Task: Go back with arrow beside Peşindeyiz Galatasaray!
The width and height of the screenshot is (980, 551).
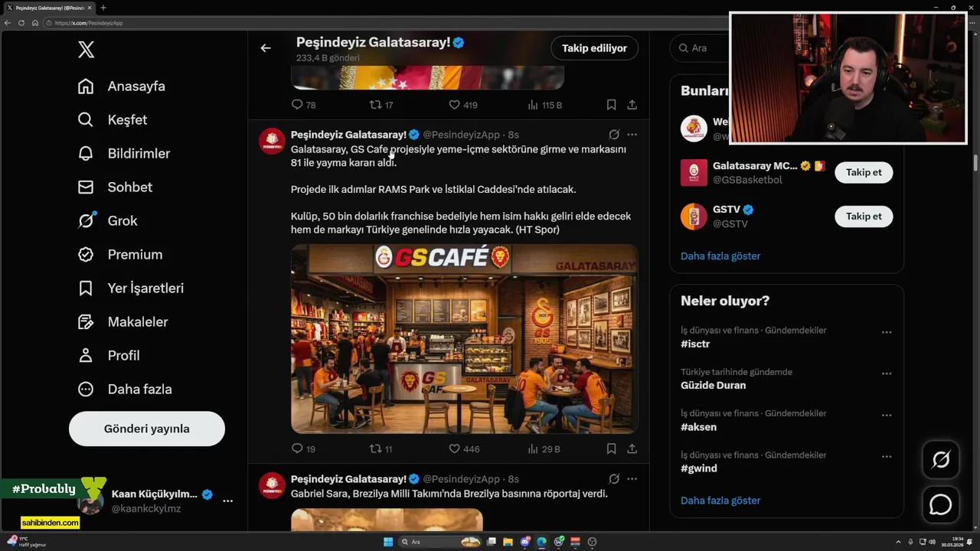Action: click(266, 48)
